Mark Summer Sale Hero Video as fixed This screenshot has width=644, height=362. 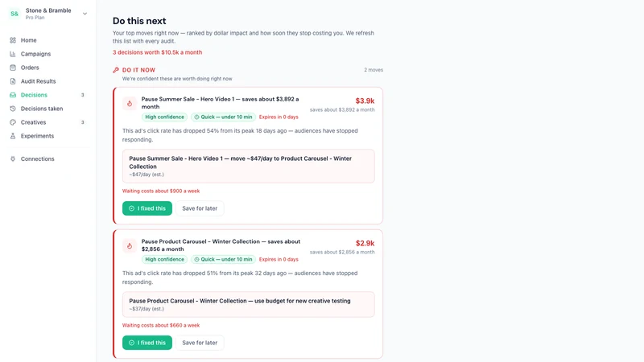(147, 208)
